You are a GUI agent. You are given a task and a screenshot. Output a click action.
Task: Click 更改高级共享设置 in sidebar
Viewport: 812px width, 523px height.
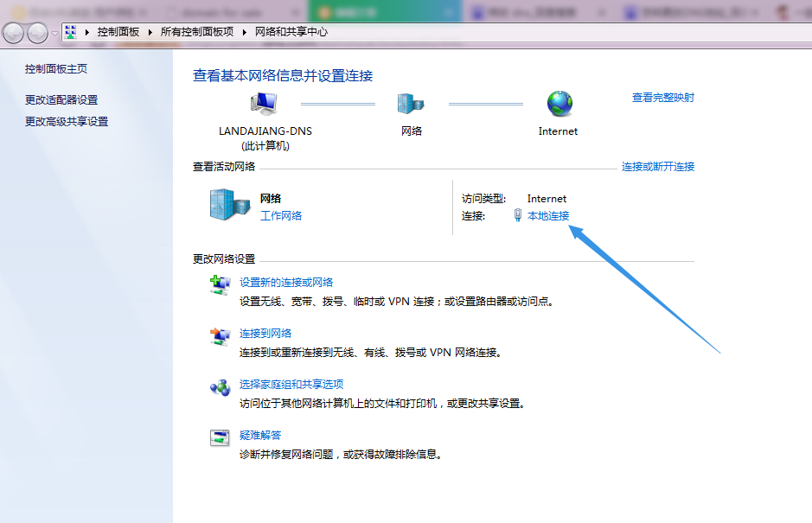[67, 122]
